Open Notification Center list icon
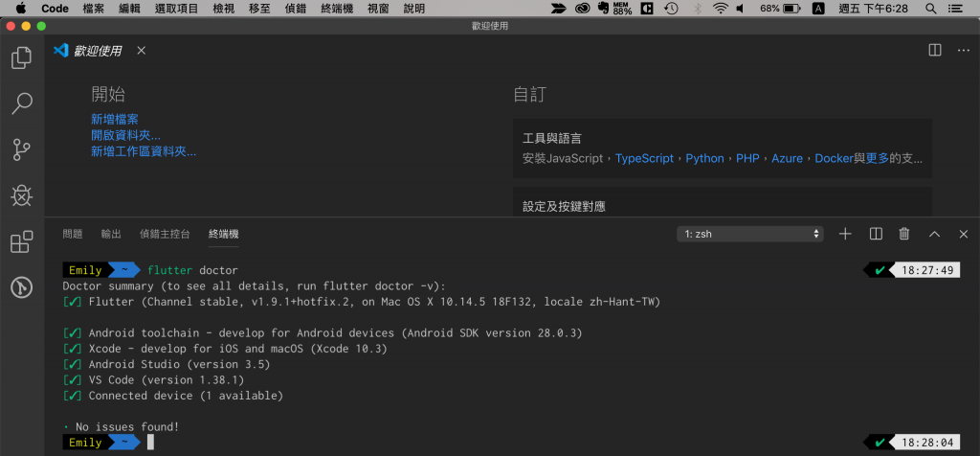This screenshot has height=456, width=980. [x=954, y=9]
